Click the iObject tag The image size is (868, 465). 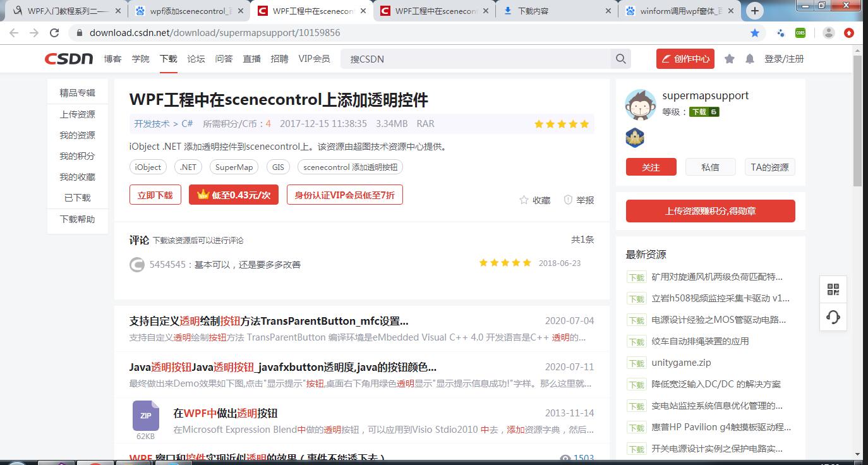148,167
